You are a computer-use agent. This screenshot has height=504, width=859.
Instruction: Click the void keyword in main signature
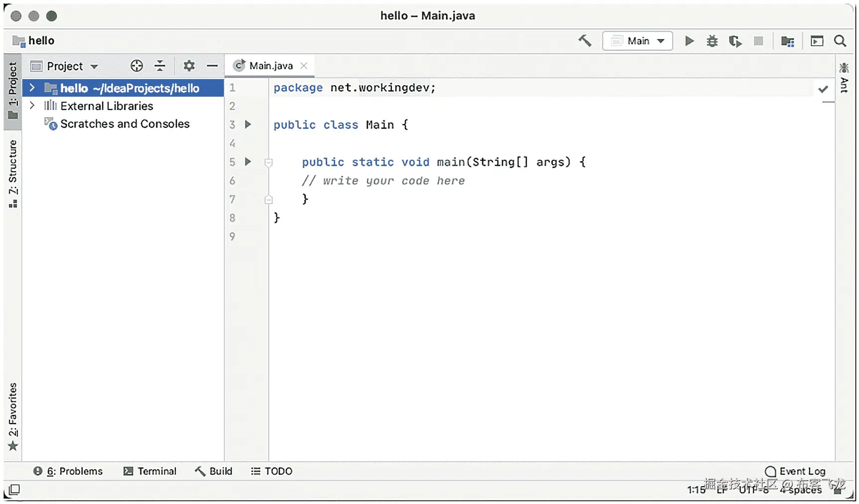click(x=415, y=162)
